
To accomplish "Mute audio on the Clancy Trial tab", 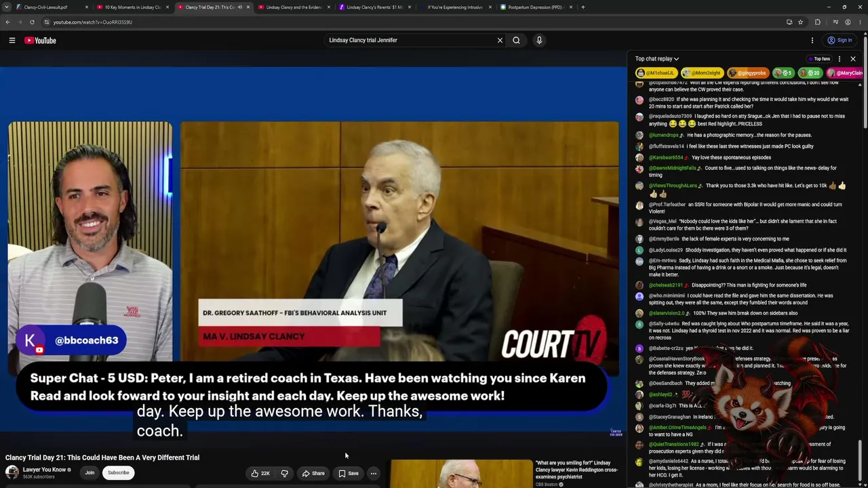I will [x=239, y=7].
